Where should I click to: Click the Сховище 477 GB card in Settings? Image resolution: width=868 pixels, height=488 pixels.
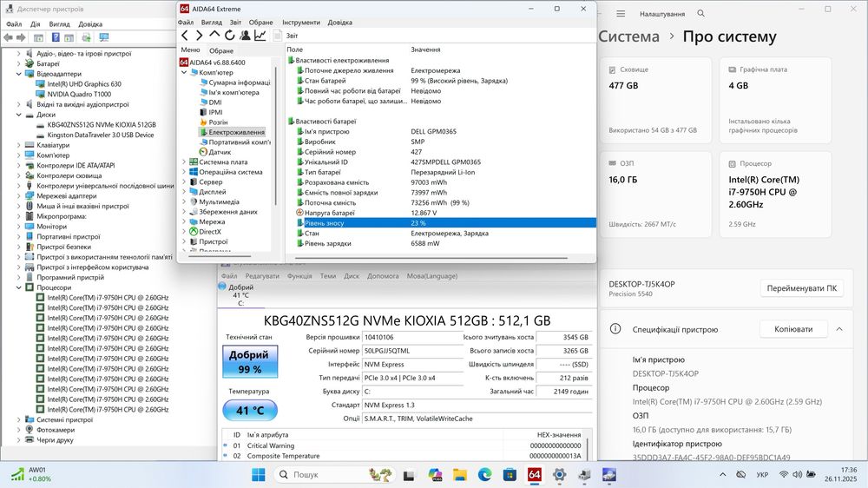click(655, 100)
